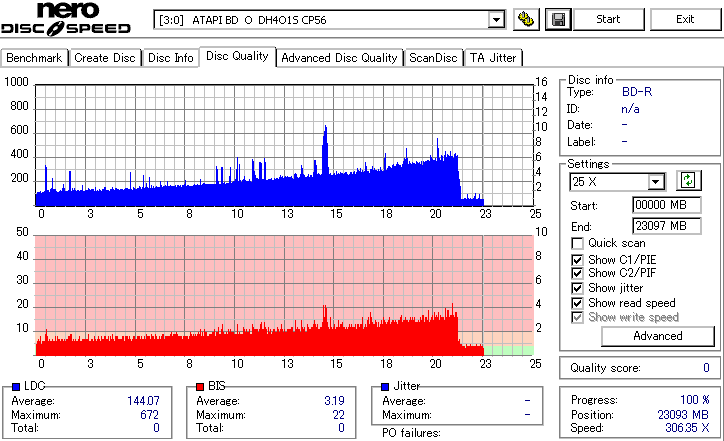Click the floppy disk save icon

(558, 19)
